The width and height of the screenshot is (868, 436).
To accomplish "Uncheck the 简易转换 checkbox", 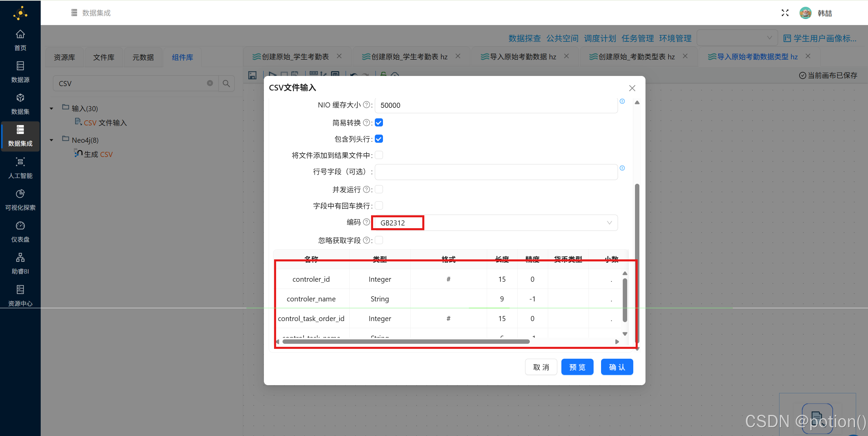I will tap(379, 122).
